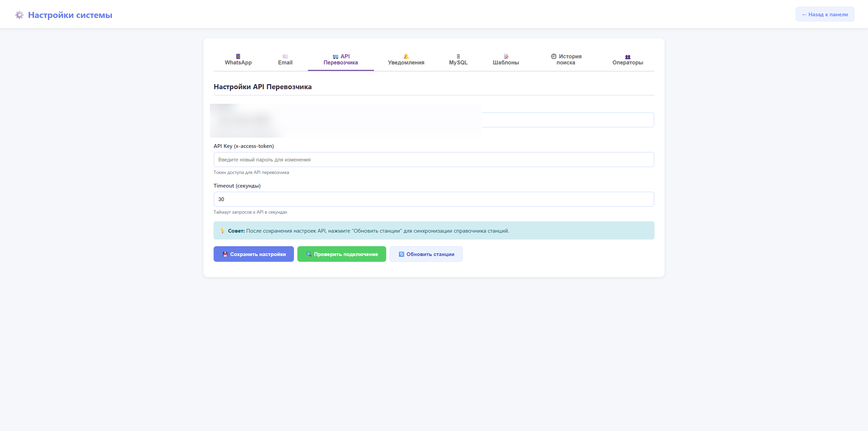The height and width of the screenshot is (431, 868).
Task: Click the WhatsApp phone icon
Action: (x=238, y=56)
